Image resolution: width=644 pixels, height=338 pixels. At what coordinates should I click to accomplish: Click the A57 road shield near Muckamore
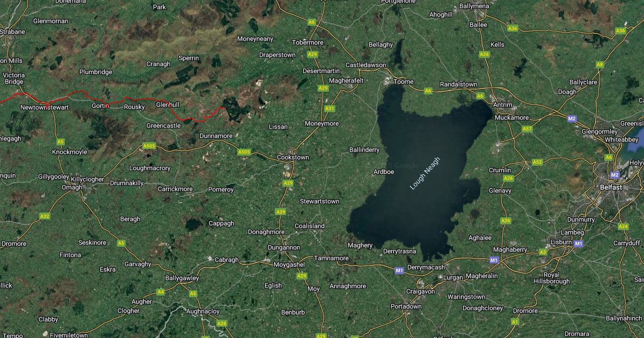click(527, 129)
